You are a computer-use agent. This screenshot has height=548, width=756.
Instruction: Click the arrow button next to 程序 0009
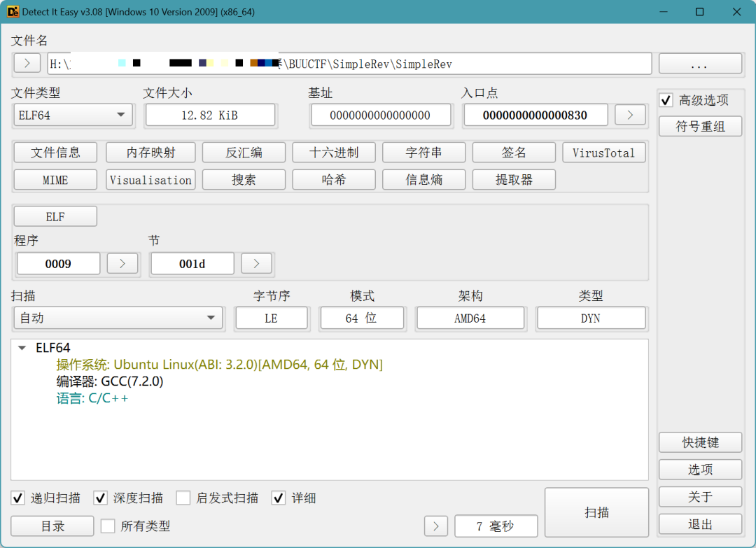tap(122, 264)
